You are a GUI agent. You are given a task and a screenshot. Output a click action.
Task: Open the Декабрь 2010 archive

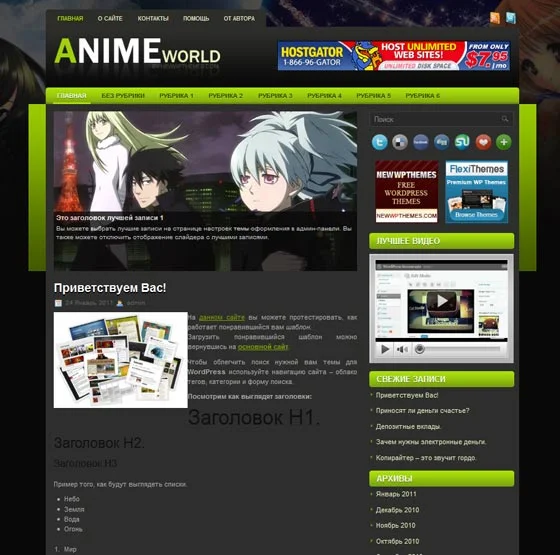pos(398,510)
